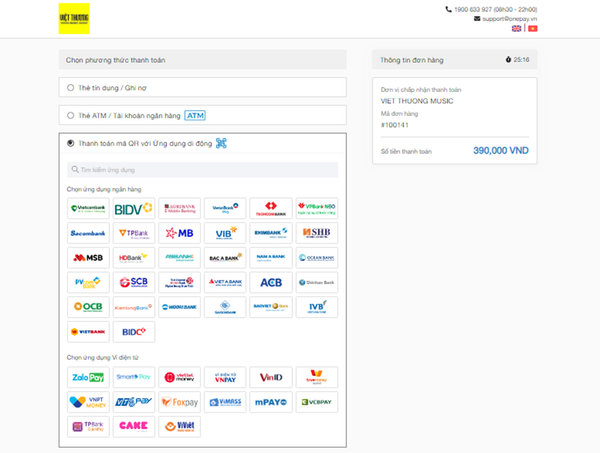Pick the BaoViet Bank logo

(271, 307)
